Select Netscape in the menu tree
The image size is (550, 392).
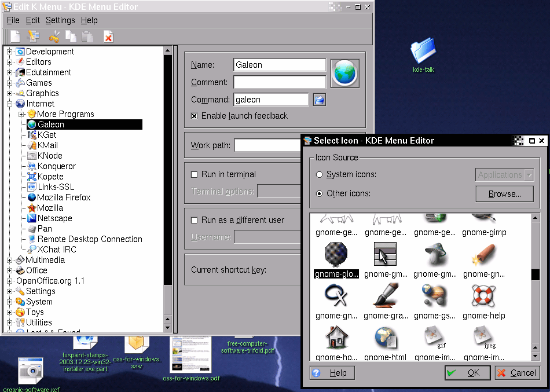50,218
